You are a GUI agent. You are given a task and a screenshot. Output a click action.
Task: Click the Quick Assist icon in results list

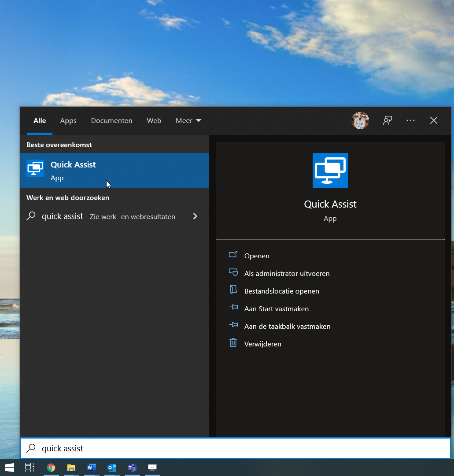click(35, 168)
